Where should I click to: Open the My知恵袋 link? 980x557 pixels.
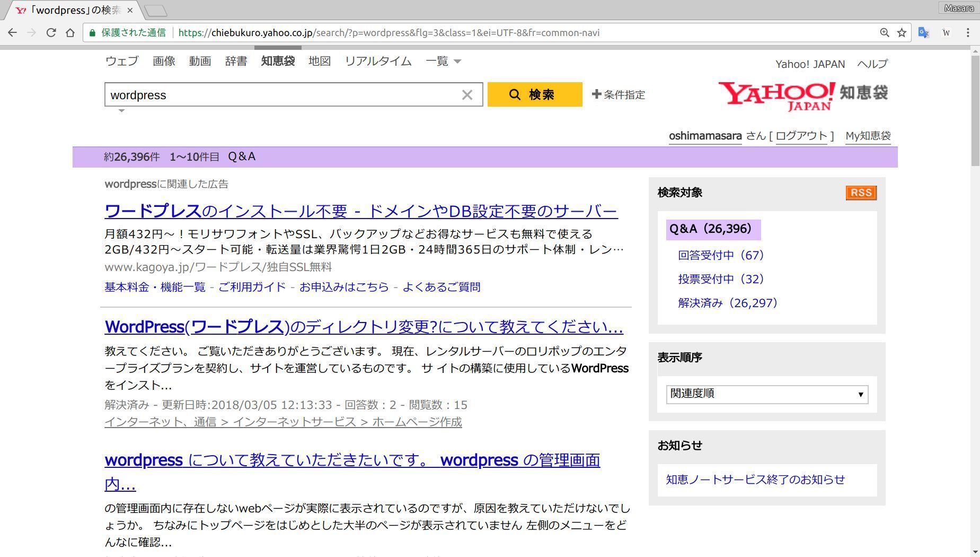tap(868, 136)
